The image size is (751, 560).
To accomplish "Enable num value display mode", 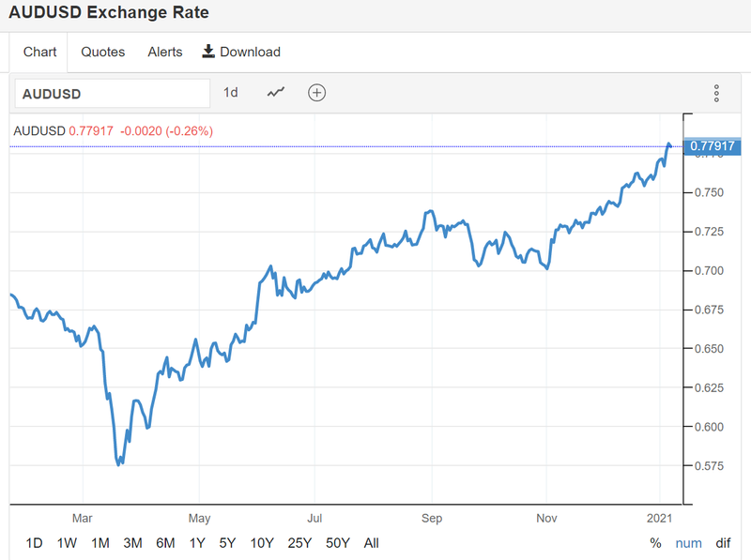I will [x=688, y=542].
